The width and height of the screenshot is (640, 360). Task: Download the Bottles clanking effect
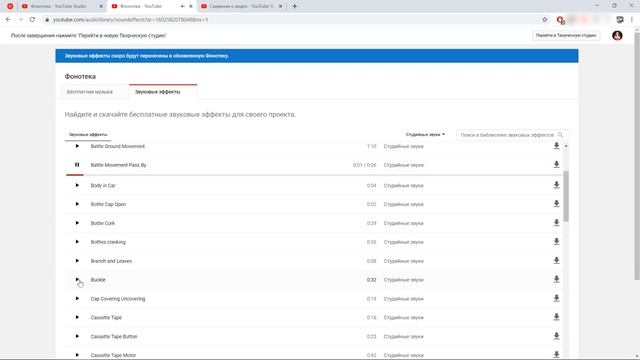(556, 242)
